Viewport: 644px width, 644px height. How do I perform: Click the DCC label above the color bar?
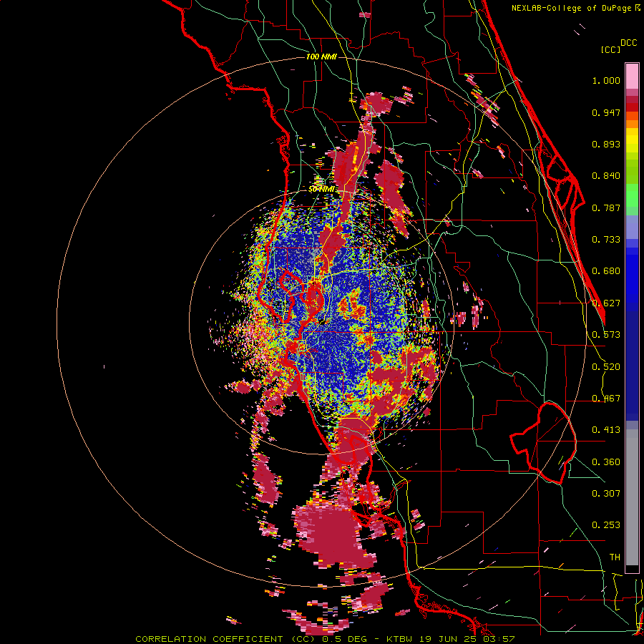628,43
